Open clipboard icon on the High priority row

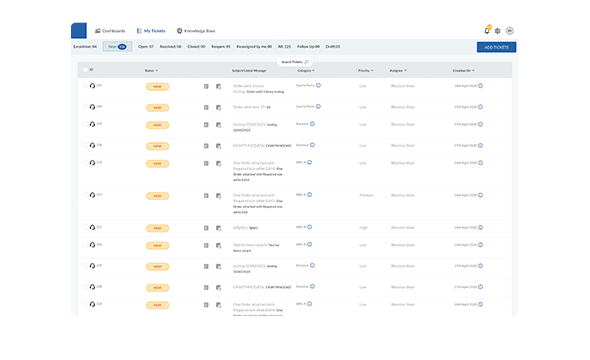(x=218, y=228)
